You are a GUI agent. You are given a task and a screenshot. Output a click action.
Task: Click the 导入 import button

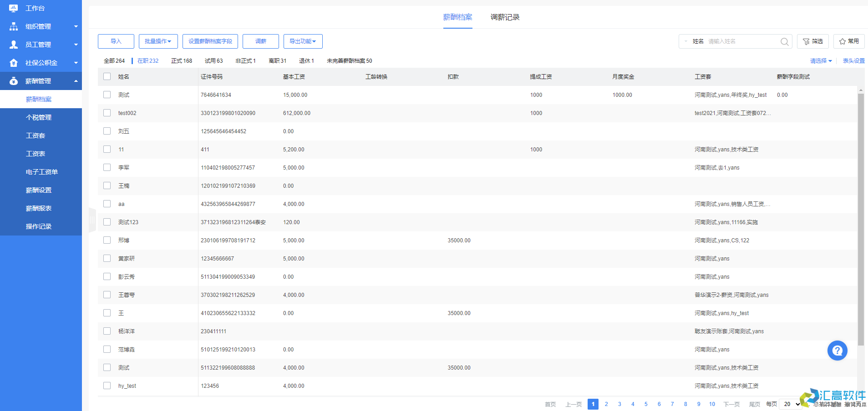pos(116,41)
